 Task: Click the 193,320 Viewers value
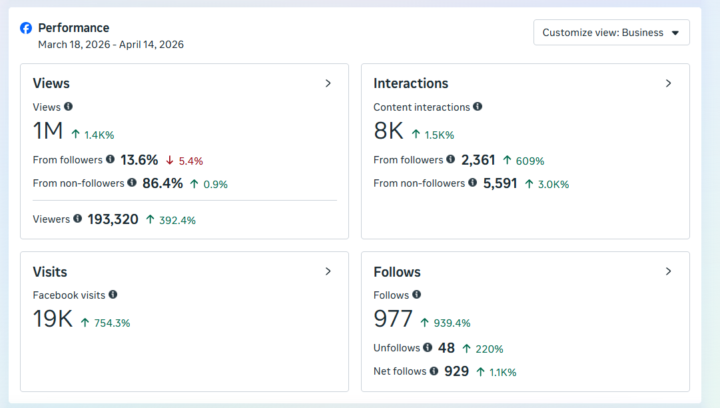(x=113, y=219)
